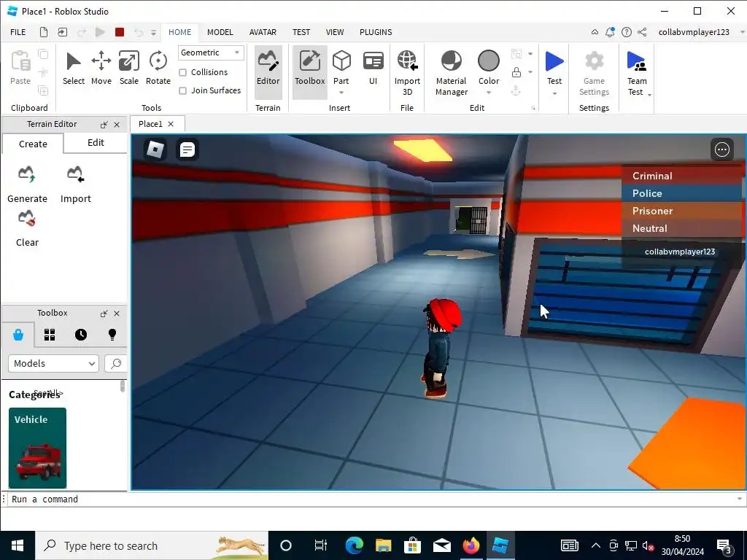
Task: Start the Test play button
Action: pyautogui.click(x=554, y=66)
